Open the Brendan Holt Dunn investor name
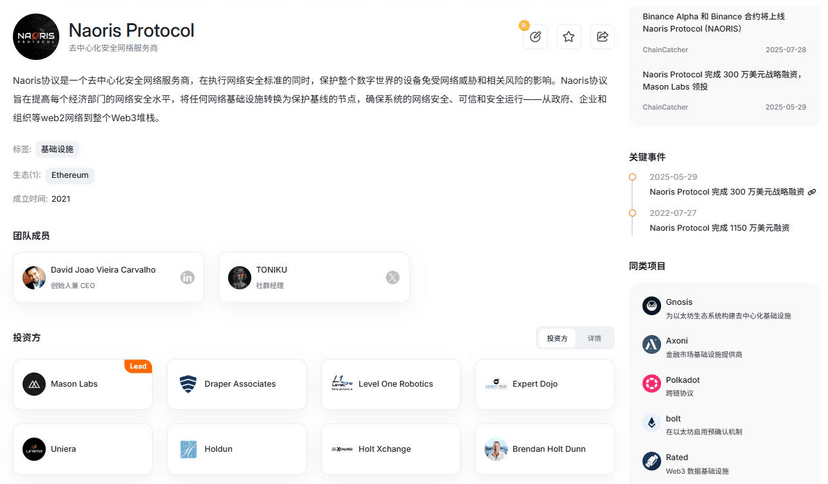 pyautogui.click(x=549, y=449)
